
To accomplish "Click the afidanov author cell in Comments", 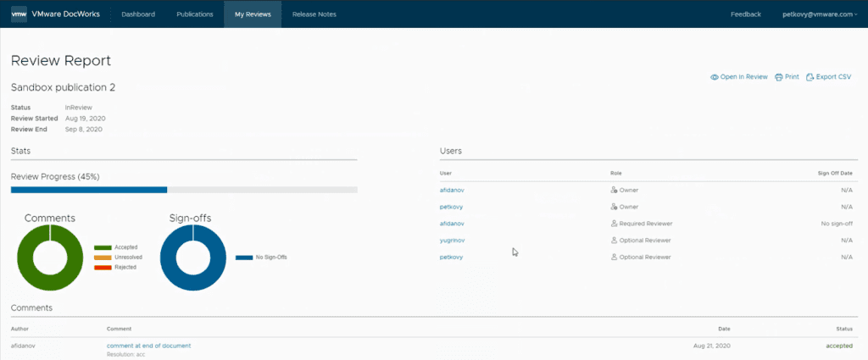I will [x=23, y=346].
